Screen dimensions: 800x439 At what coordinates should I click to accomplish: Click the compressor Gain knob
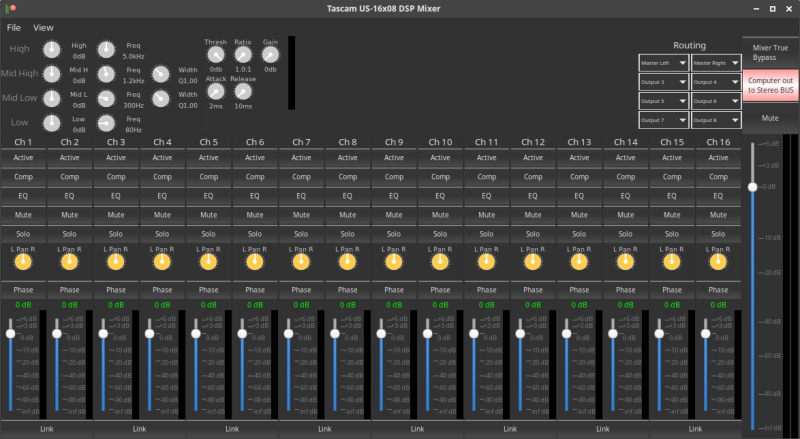pyautogui.click(x=270, y=55)
